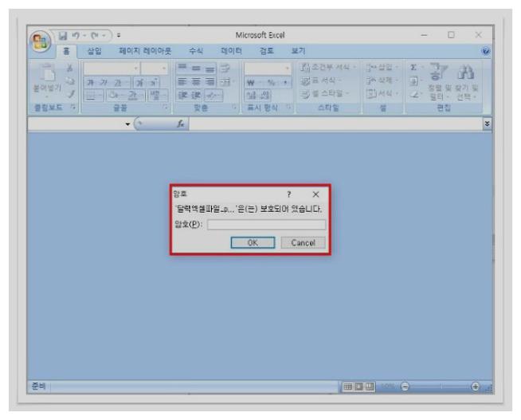Toggle Italic (가) formatting
Screen dimensions: 521x420
(x=104, y=82)
